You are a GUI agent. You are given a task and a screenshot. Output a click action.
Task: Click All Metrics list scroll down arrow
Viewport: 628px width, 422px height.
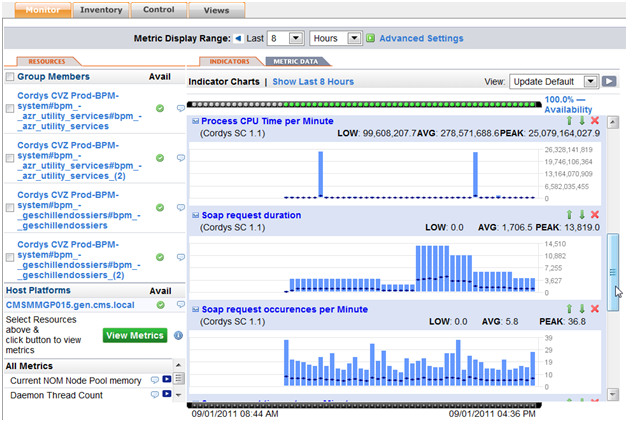[178, 395]
